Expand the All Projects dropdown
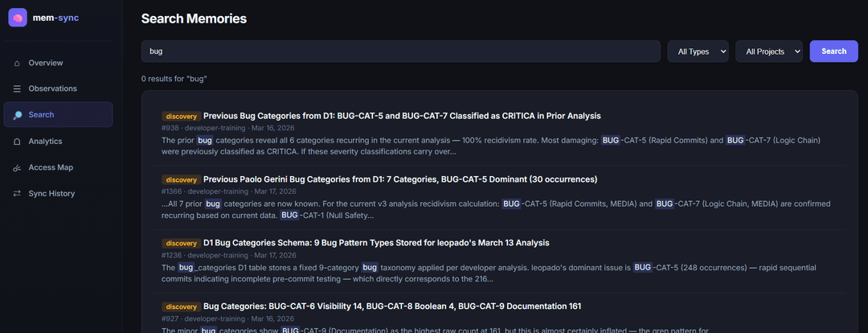The width and height of the screenshot is (868, 333). pos(769,51)
